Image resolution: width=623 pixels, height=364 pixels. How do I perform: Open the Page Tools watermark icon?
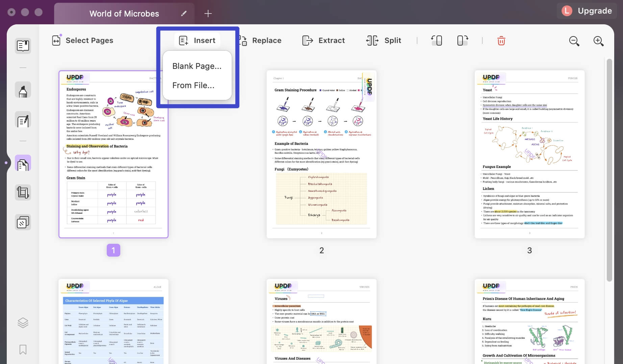[x=23, y=222]
